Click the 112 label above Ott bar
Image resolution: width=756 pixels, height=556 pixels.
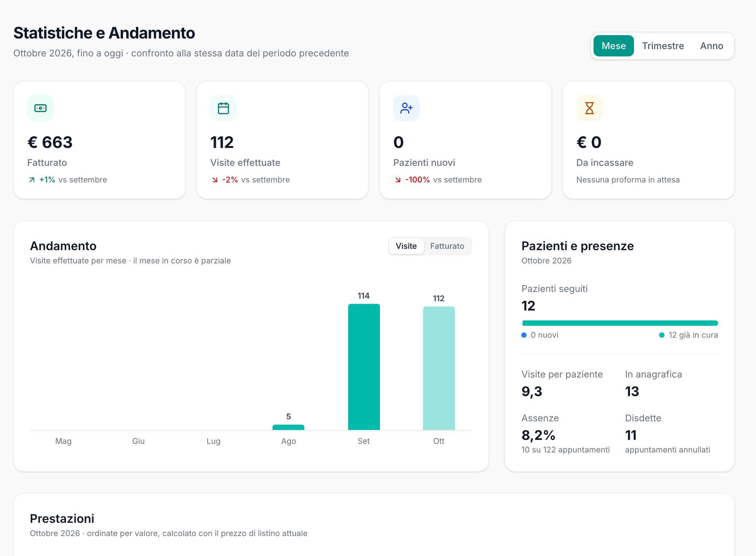coord(439,299)
